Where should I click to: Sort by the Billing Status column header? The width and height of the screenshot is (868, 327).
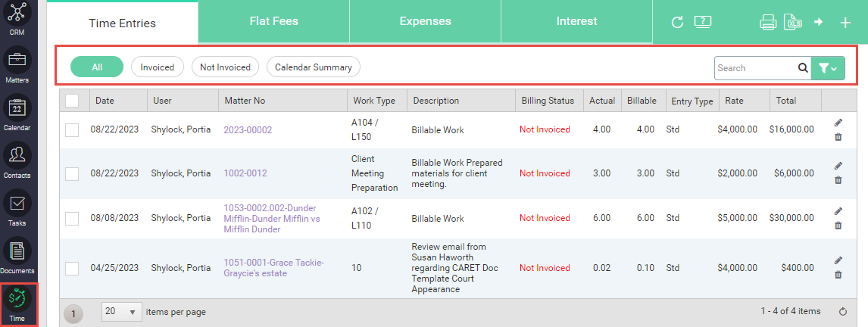(x=548, y=101)
